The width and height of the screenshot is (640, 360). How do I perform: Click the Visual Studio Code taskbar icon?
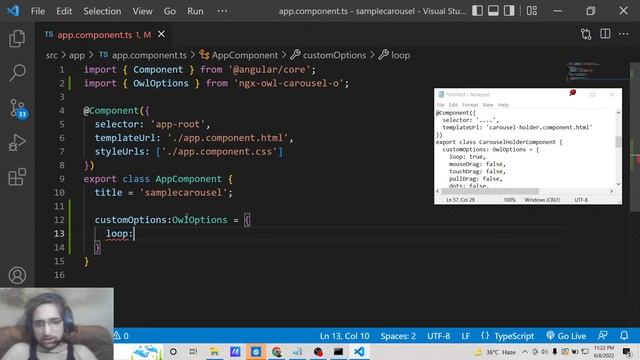359,351
